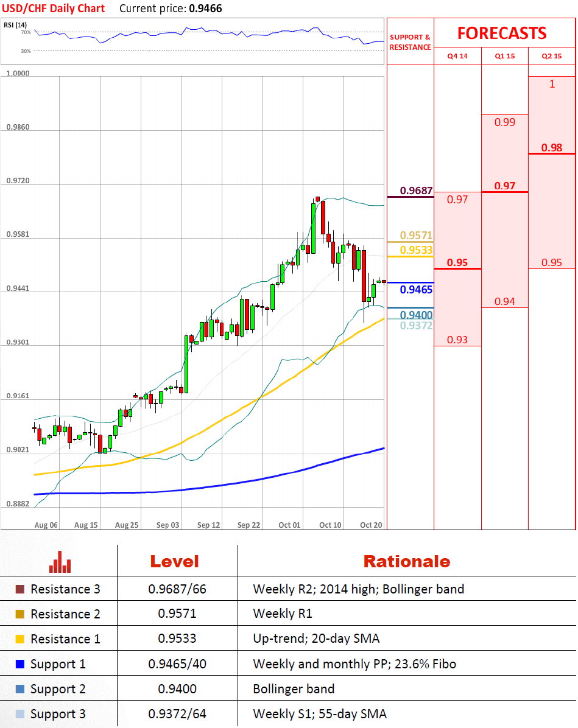Viewport: 578px width, 728px height.
Task: Click rationale 'Weekly R2; 2014 high; Bollinger band'
Action: coord(358,589)
